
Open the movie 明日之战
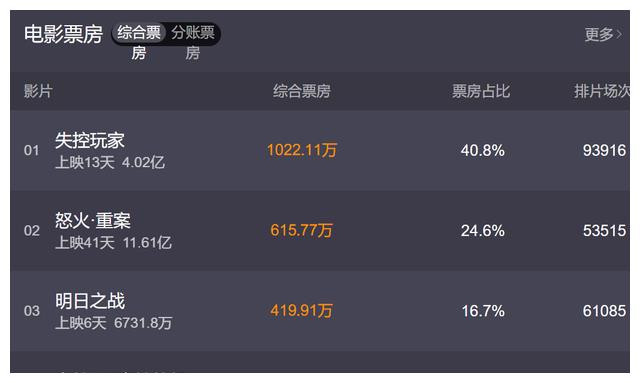[x=90, y=301]
